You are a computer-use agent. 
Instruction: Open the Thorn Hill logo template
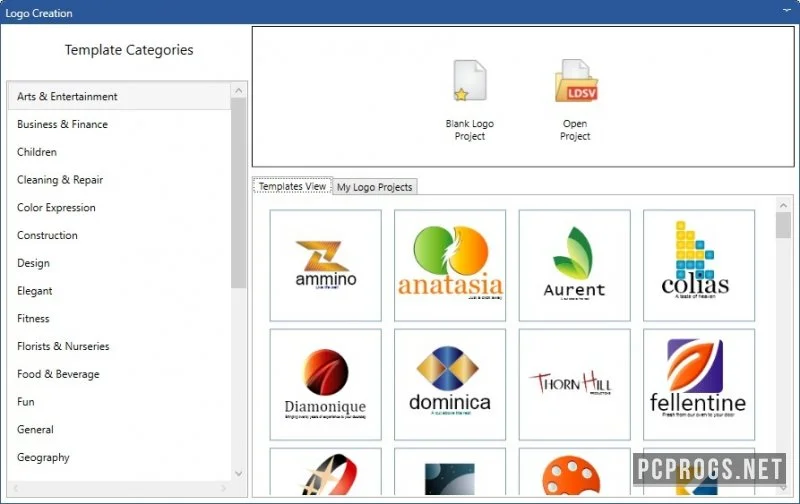click(574, 385)
